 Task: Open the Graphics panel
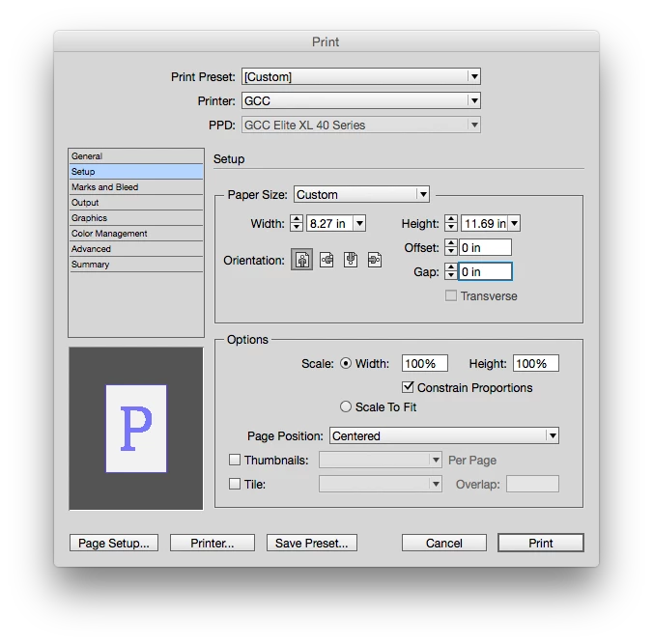coord(136,217)
